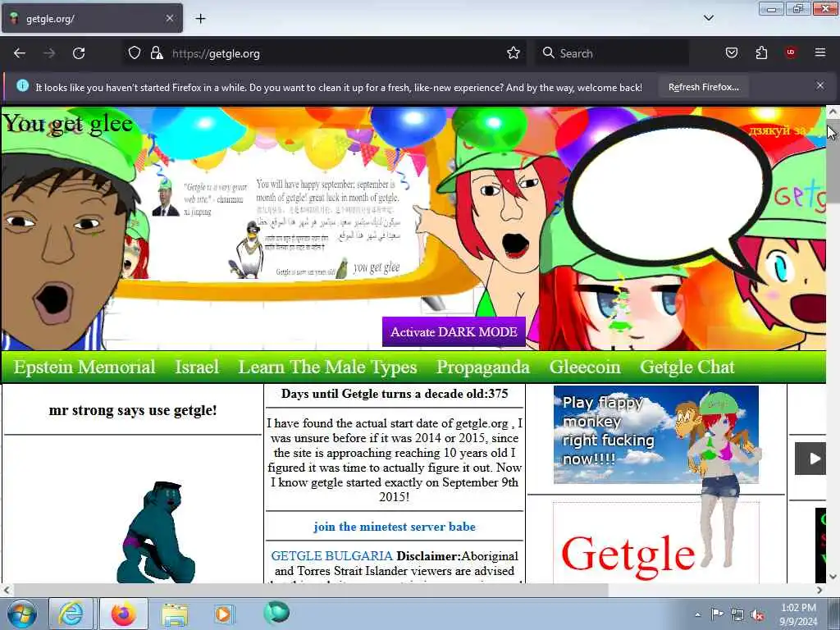Image resolution: width=840 pixels, height=630 pixels.
Task: Click the Refresh Firefox button
Action: click(x=703, y=87)
